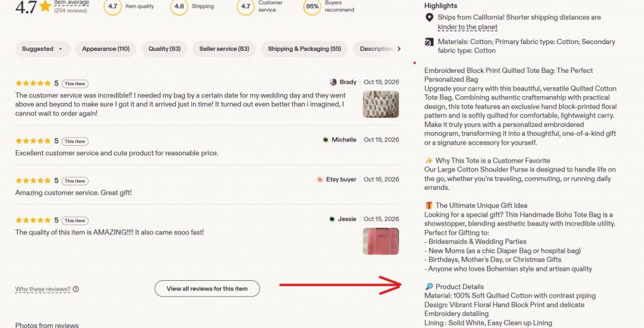Click the Highlights heading
Screen dimensions: 644x328
tap(441, 6)
